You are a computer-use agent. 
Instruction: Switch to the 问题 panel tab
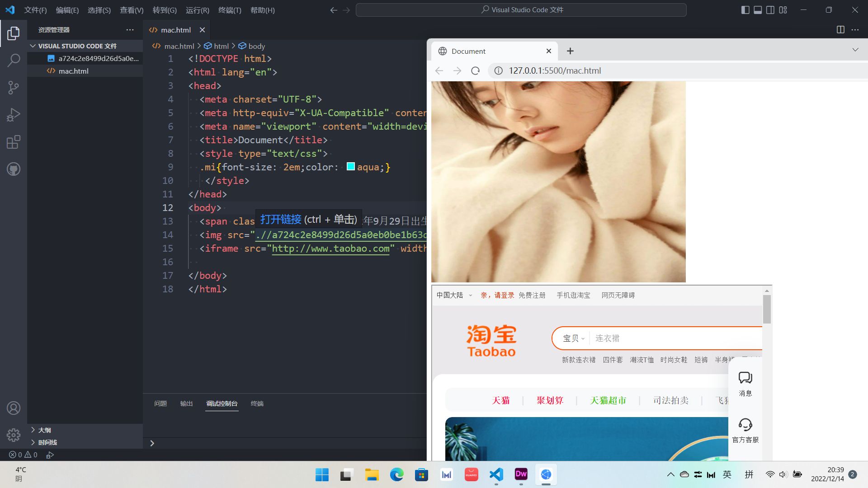tap(160, 404)
